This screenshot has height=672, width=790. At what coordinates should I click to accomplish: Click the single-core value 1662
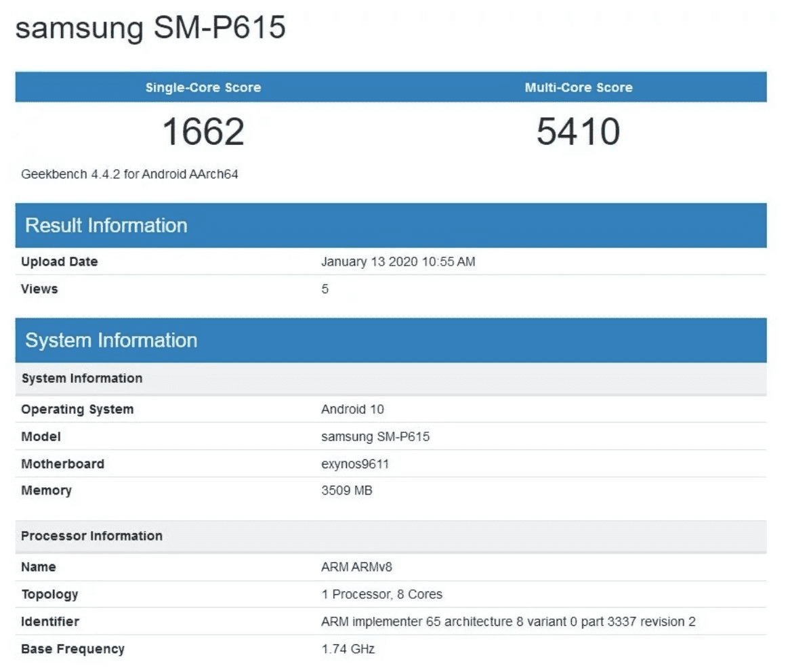pos(203,131)
